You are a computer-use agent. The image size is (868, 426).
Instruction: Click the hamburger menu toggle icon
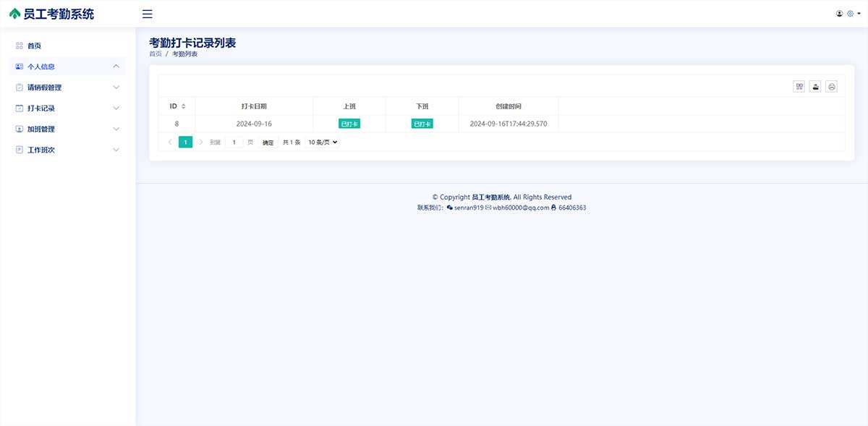click(148, 14)
